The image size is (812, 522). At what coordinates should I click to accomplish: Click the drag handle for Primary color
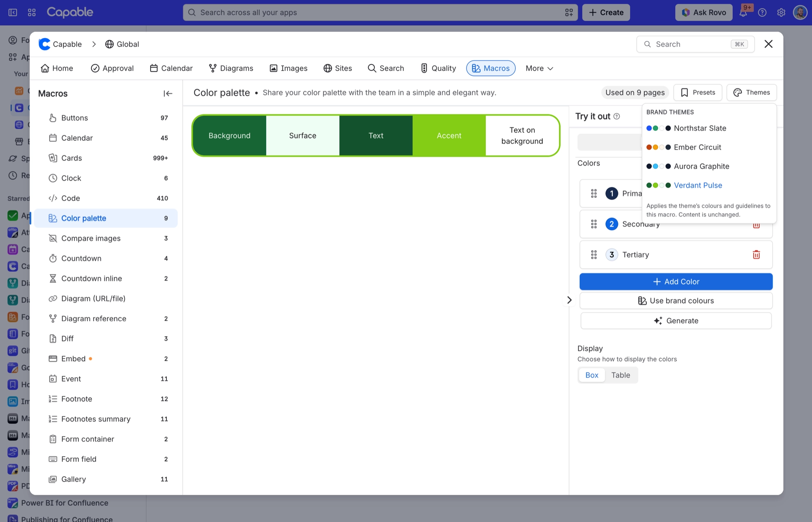pos(594,193)
